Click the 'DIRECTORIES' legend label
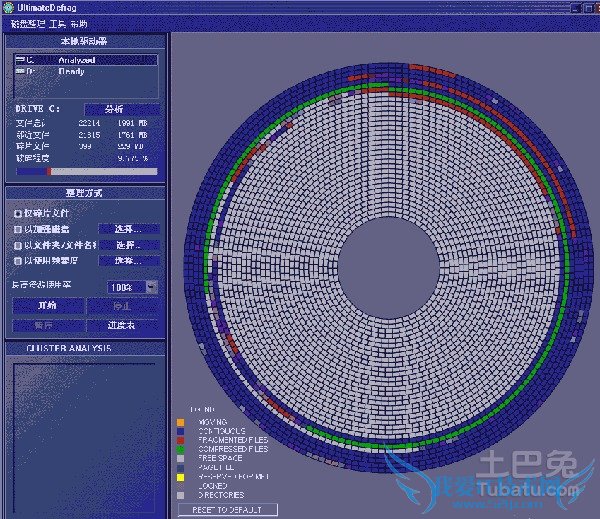 click(x=221, y=495)
